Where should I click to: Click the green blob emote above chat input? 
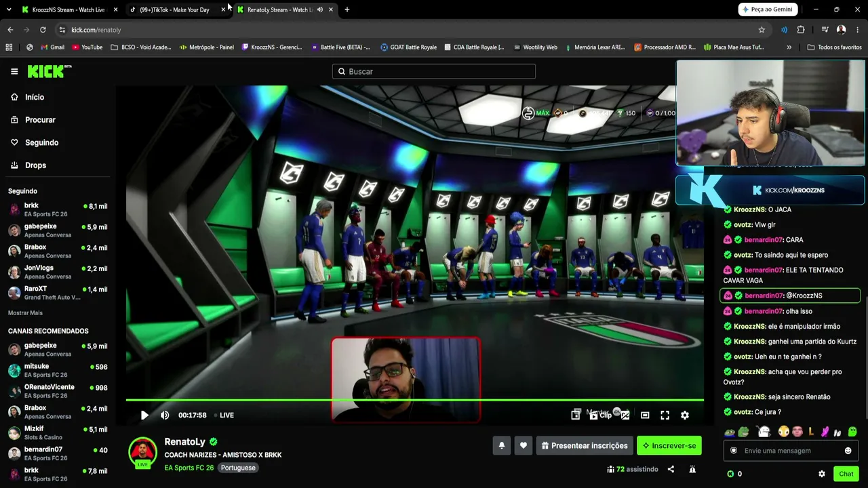[852, 432]
